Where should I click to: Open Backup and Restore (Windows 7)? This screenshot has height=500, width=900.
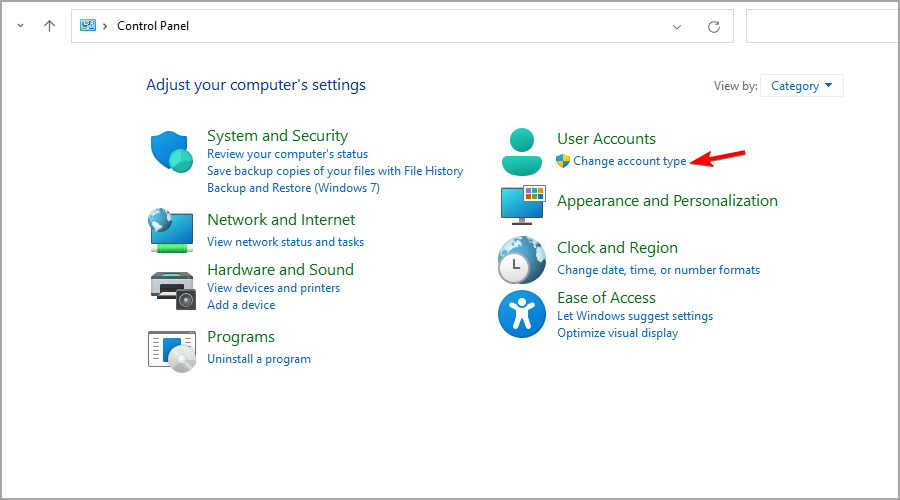click(293, 188)
